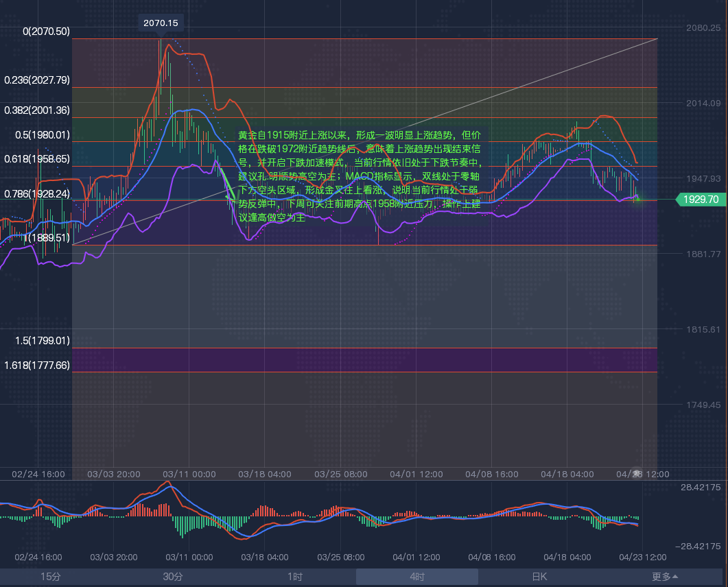Open the 日K daily chart tab
Screen dimensions: 728x587
coord(539,577)
